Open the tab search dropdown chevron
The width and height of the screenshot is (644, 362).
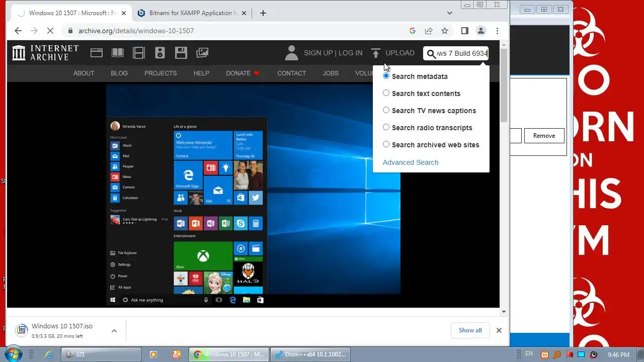(450, 13)
